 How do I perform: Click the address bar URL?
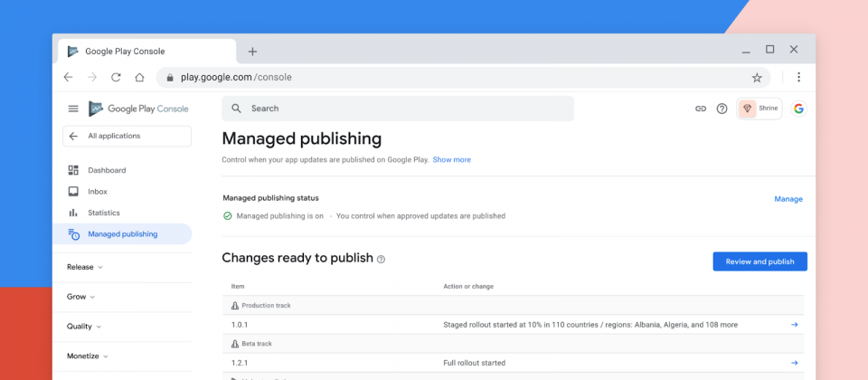click(x=236, y=78)
